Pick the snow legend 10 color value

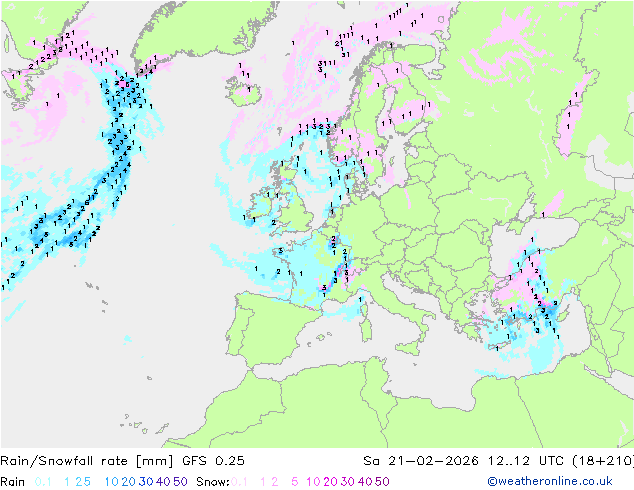(313, 482)
